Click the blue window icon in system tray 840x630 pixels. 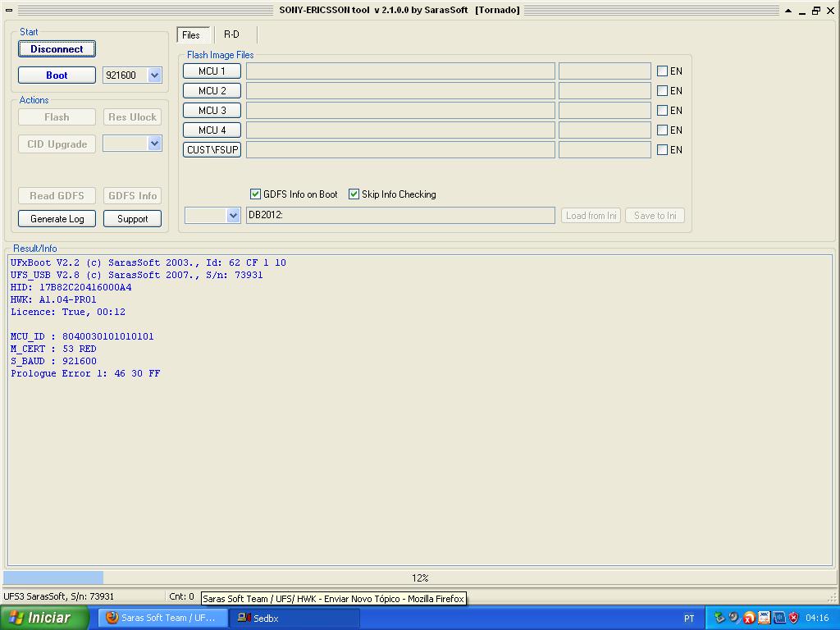779,618
